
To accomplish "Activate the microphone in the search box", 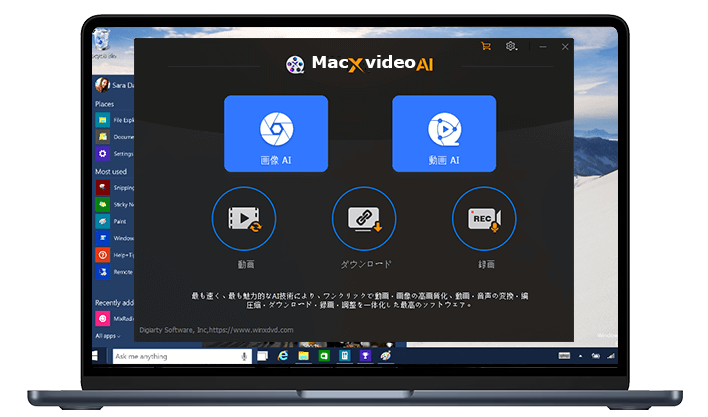I will click(x=244, y=356).
